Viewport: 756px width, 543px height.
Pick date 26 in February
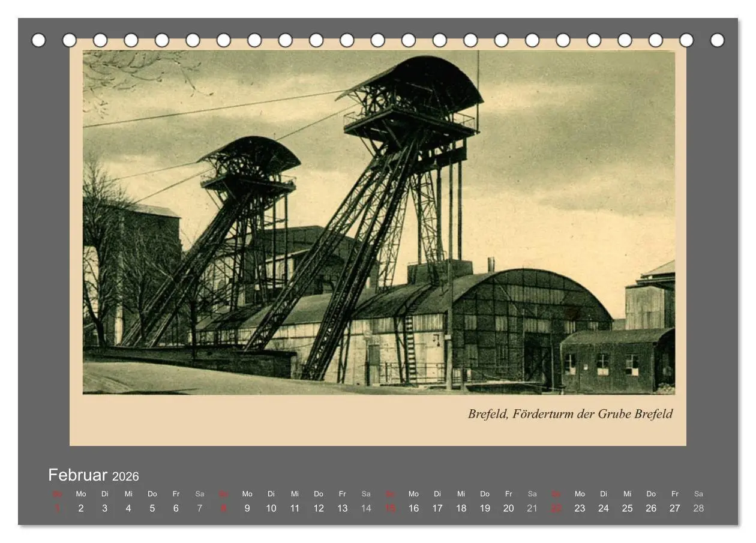(651, 508)
